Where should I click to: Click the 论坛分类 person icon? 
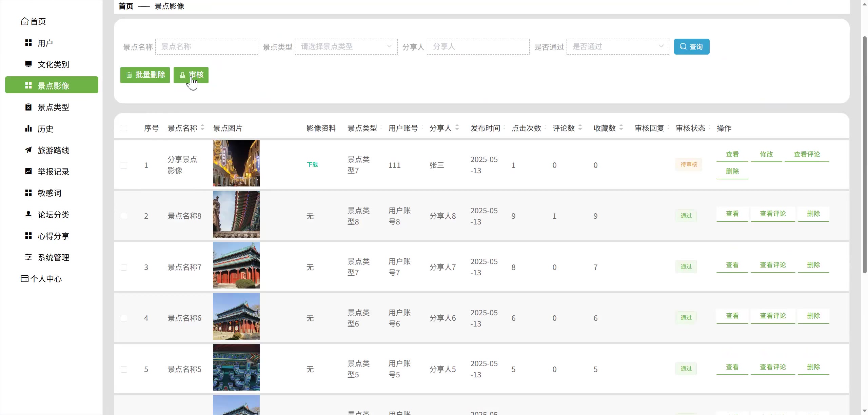(x=28, y=214)
